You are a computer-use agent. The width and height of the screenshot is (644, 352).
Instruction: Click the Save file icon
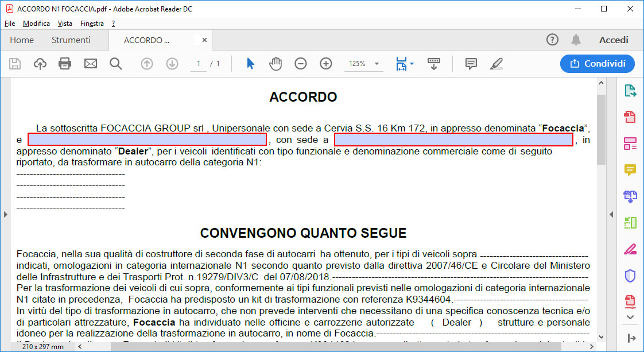15,64
